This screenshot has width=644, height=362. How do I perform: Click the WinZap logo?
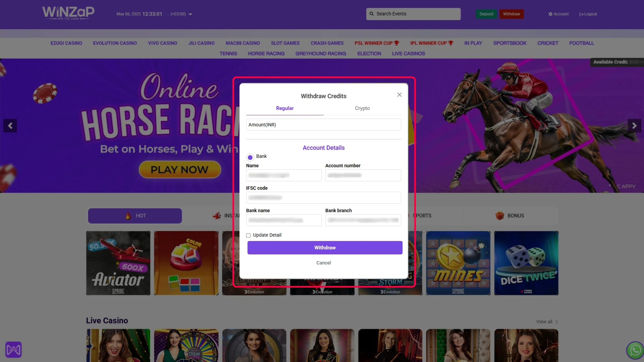[x=68, y=13]
